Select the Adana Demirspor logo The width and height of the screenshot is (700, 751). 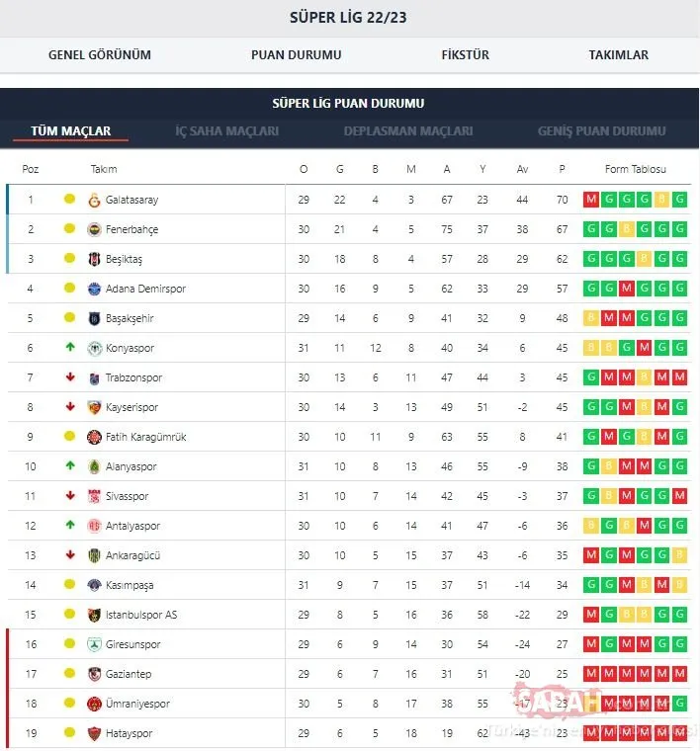[94, 289]
